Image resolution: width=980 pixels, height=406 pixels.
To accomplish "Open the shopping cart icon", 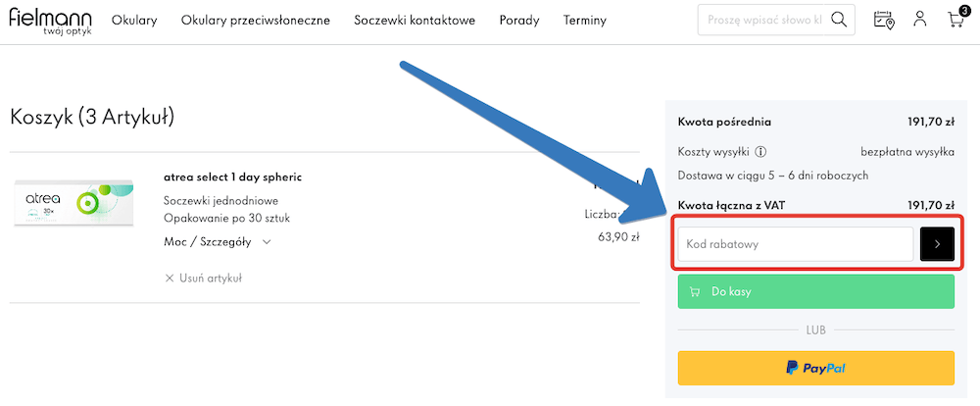I will pyautogui.click(x=954, y=20).
